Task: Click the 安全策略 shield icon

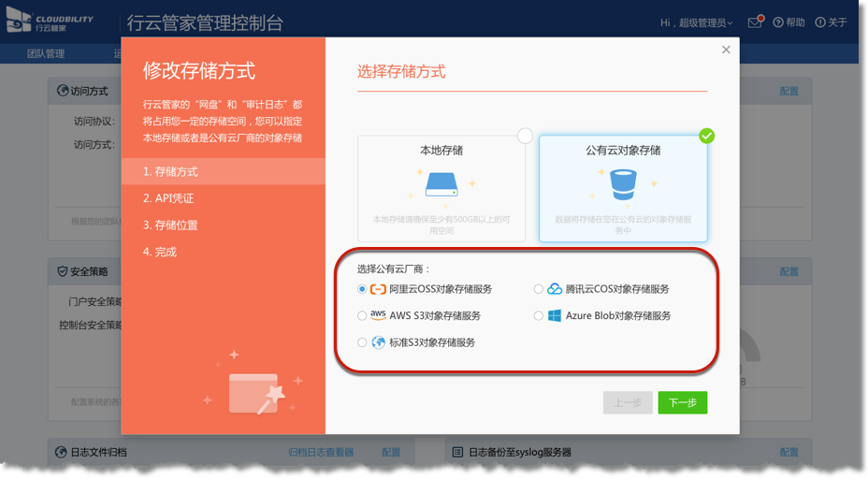Action: (63, 271)
